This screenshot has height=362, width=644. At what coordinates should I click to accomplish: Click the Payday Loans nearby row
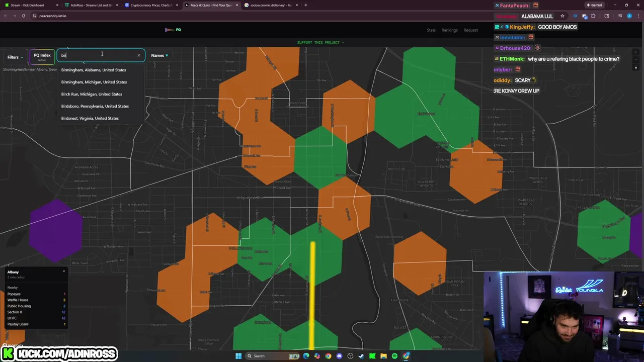[36, 324]
